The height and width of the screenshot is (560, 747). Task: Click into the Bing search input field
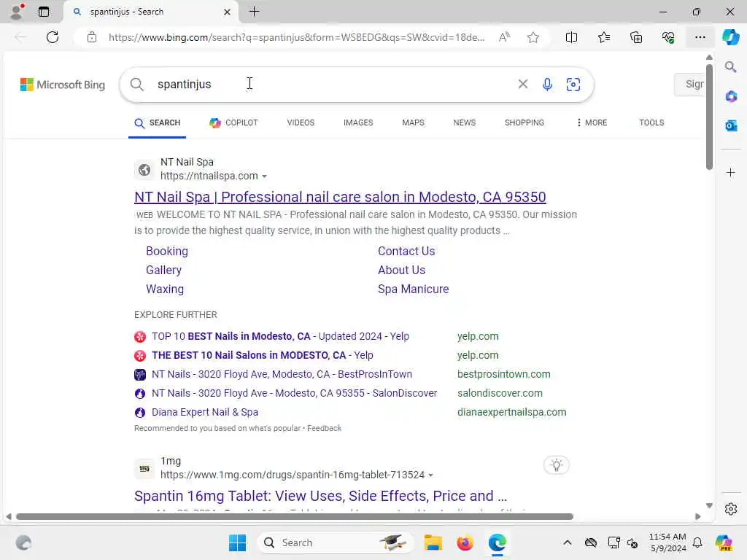coord(333,85)
